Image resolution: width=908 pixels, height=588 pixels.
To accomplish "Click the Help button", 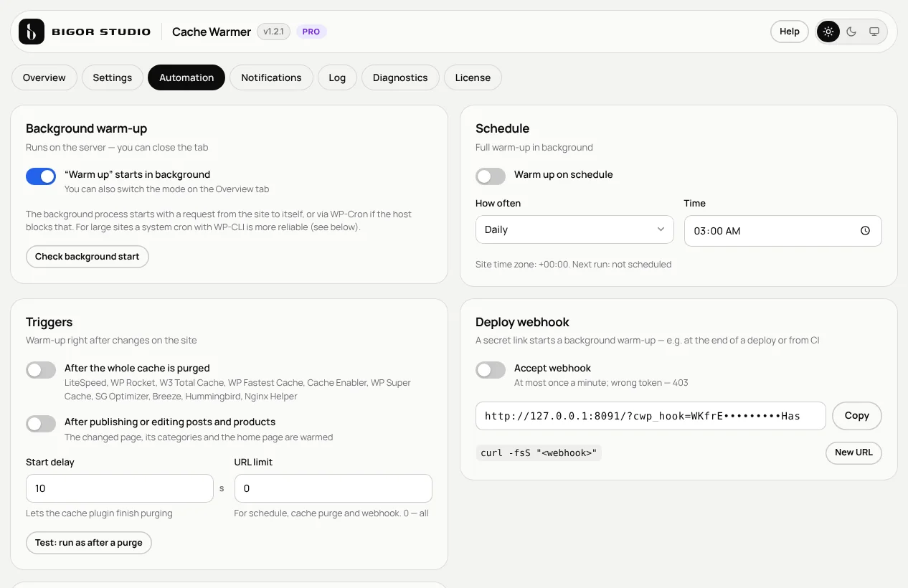I will pyautogui.click(x=790, y=32).
